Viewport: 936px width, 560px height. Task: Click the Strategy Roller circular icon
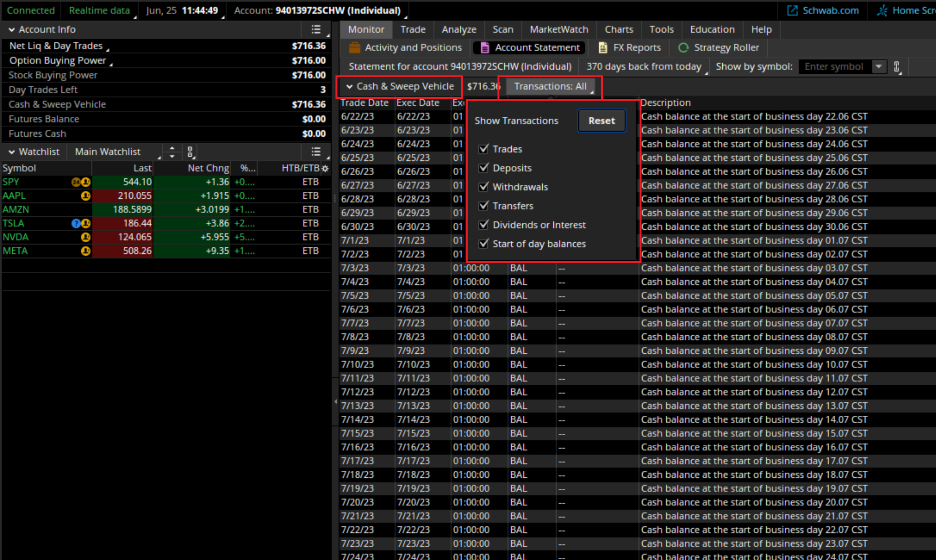tap(683, 48)
